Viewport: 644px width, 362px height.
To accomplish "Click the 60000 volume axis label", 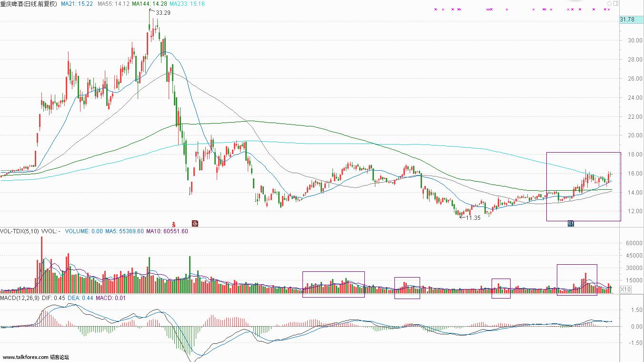I will pos(634,243).
